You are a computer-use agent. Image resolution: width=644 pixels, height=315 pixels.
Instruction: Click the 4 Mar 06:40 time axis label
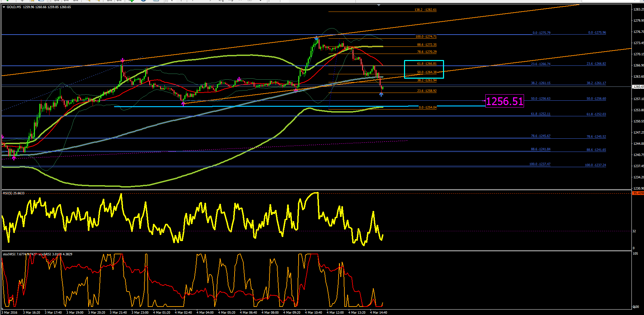(x=248, y=313)
